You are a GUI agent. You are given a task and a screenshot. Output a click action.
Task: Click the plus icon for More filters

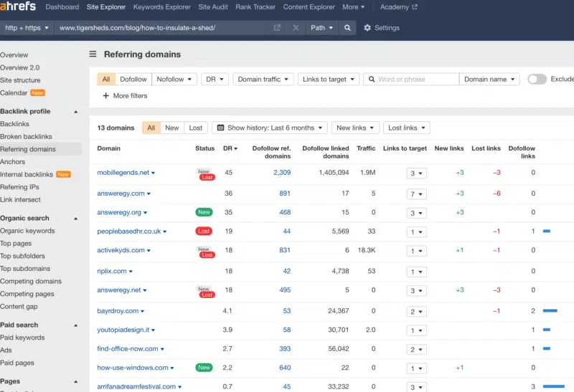pyautogui.click(x=105, y=96)
